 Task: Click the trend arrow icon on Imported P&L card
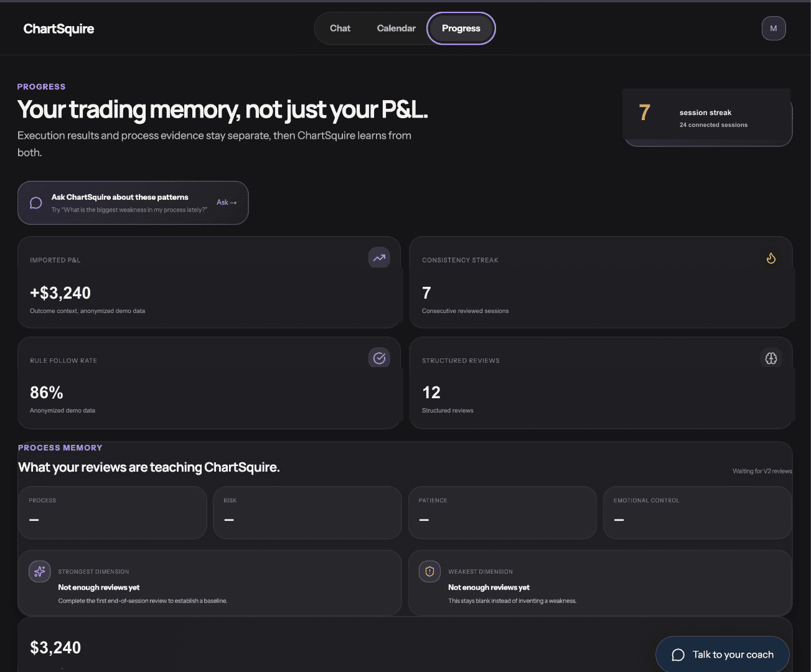coord(379,258)
